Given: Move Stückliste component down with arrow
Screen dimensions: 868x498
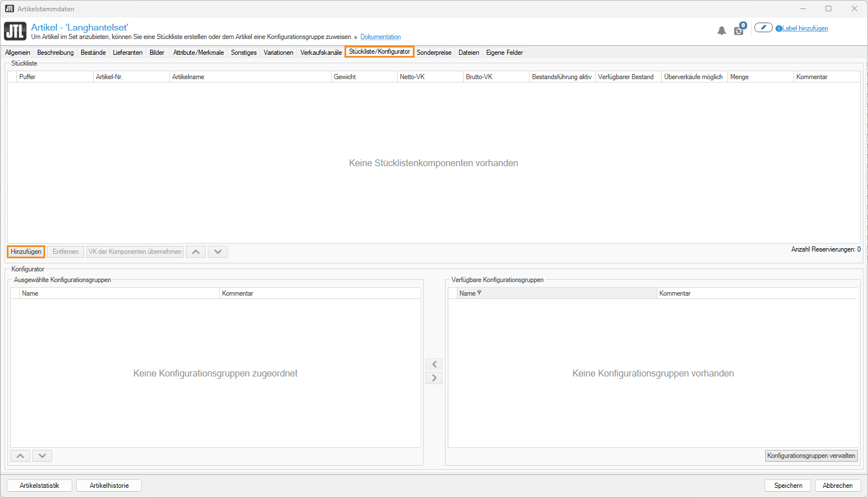Looking at the screenshot, I should tap(217, 252).
